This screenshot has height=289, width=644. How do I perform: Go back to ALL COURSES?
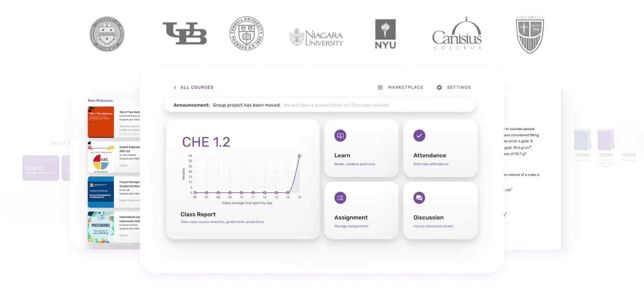[197, 87]
